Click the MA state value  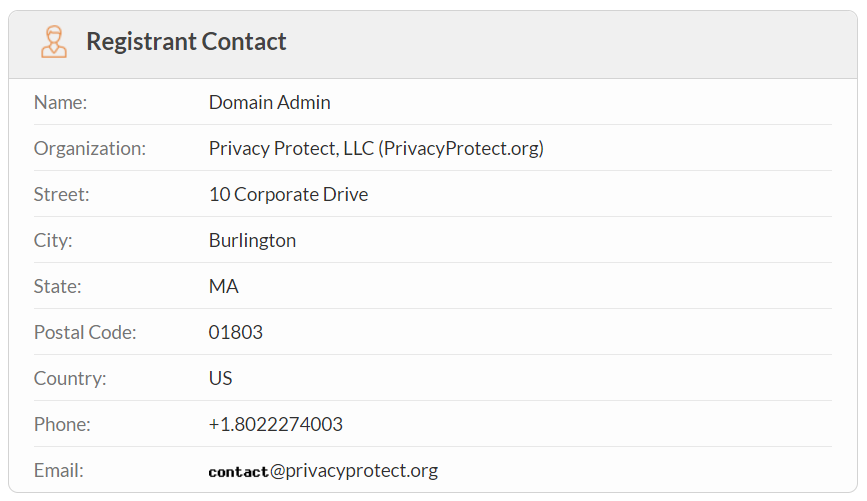pos(223,287)
